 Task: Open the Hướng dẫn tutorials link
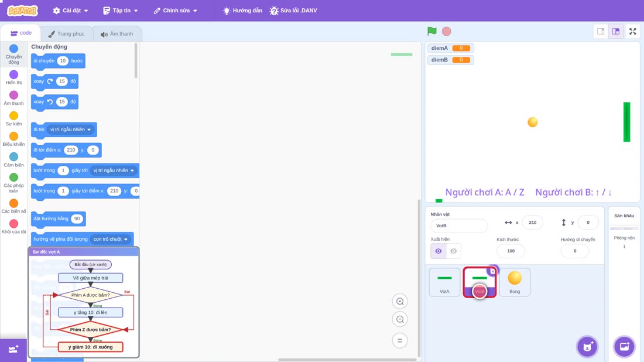(242, 11)
